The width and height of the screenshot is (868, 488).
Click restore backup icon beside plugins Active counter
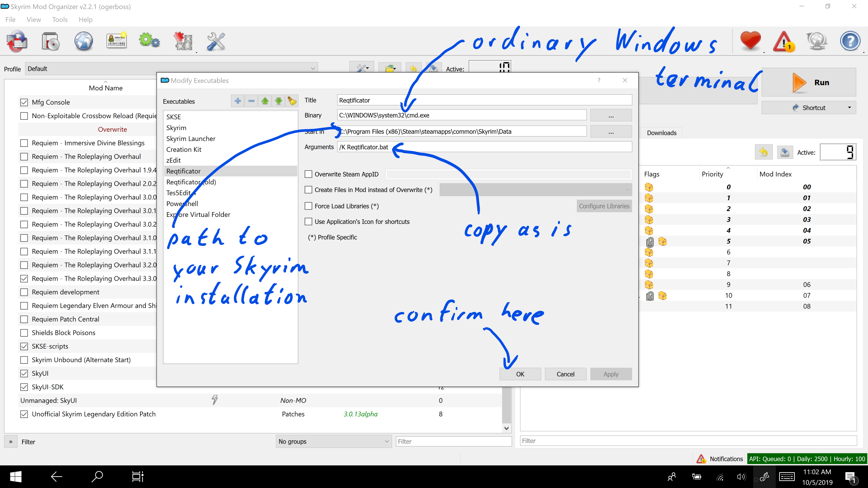pyautogui.click(x=764, y=152)
